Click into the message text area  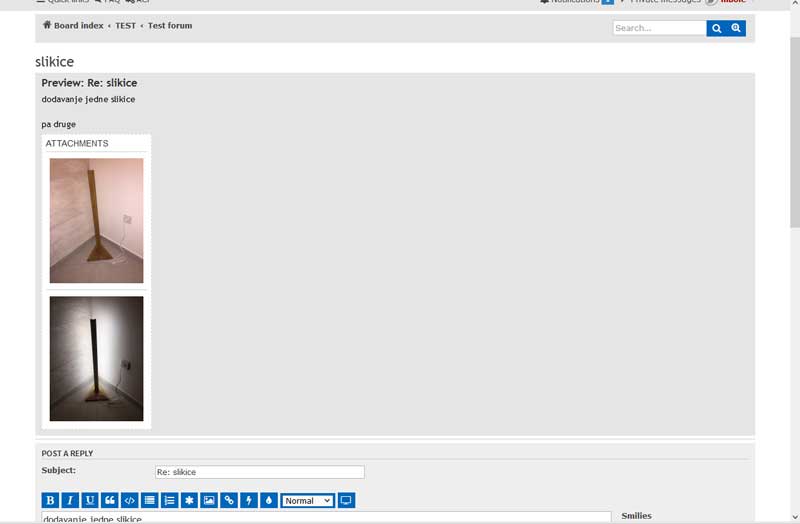coord(326,517)
